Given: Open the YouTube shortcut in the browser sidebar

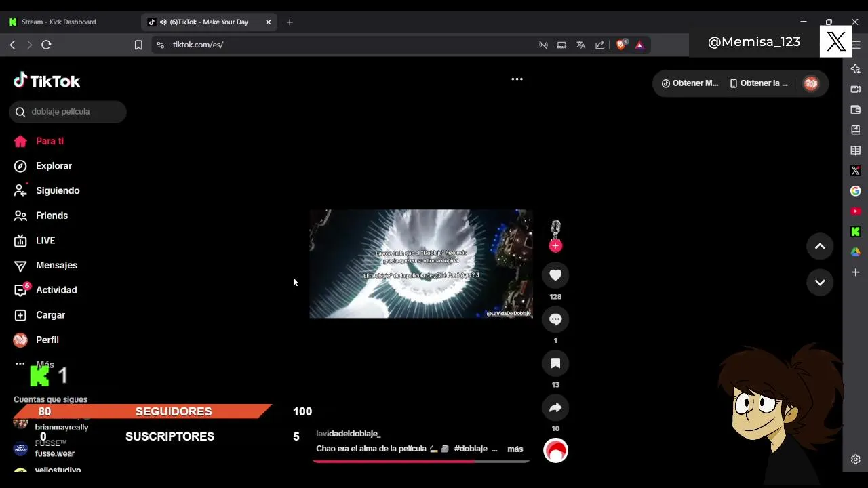Looking at the screenshot, I should (856, 211).
